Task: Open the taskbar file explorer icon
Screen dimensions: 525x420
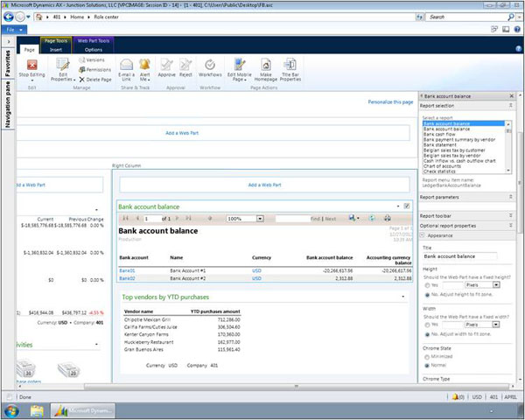Action: pyautogui.click(x=37, y=410)
